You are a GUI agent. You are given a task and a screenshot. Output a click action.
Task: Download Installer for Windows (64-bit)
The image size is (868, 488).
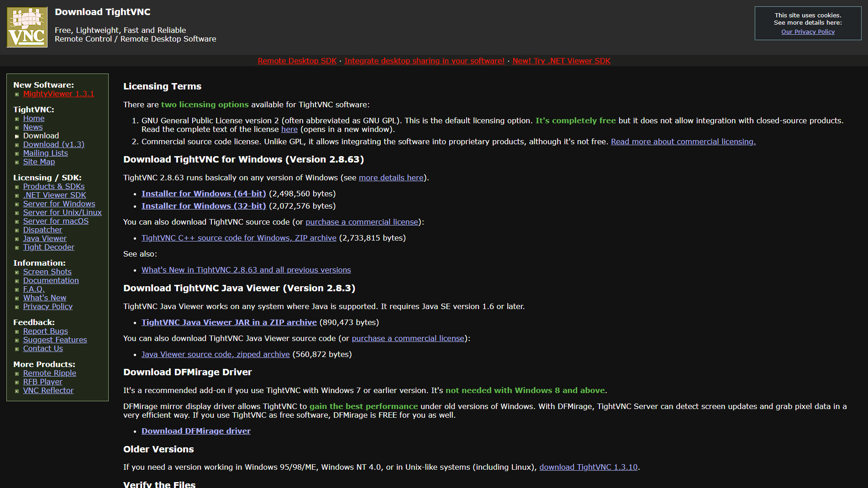(204, 194)
